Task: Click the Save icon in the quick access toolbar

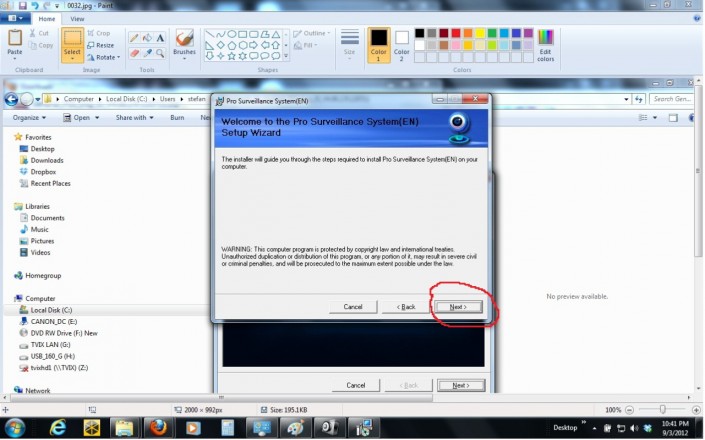Action: [23, 5]
